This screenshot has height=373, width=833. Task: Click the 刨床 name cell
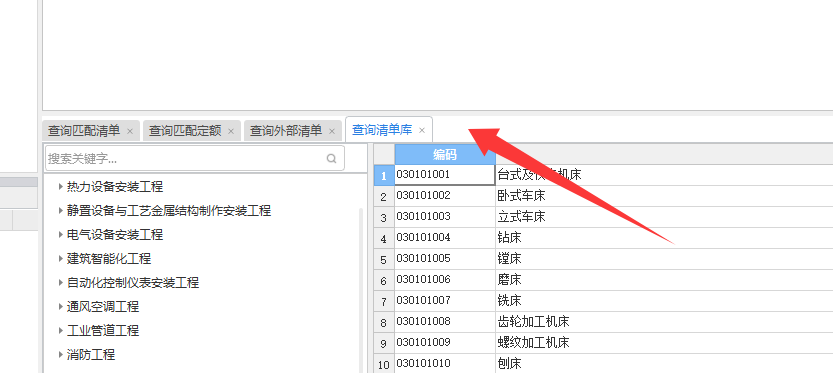pyautogui.click(x=664, y=363)
